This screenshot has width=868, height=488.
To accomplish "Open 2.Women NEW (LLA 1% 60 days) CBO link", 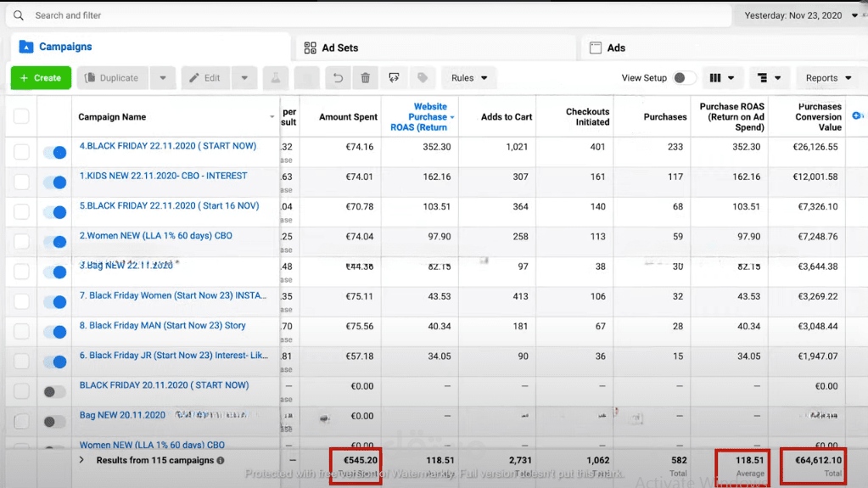I will 155,235.
